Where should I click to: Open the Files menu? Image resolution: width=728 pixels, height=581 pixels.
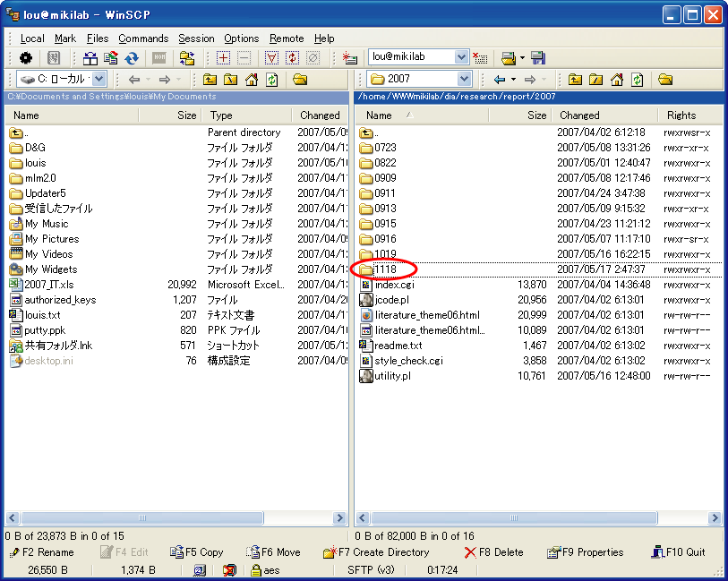point(98,38)
